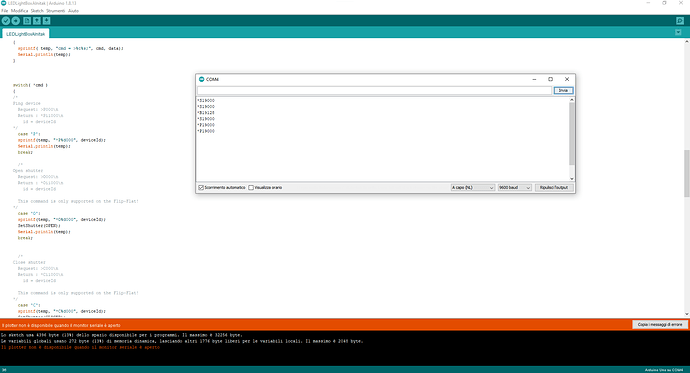Screen dimensions: 690x373
Task: Open the Serial Monitor magnifier icon
Action: (680, 21)
